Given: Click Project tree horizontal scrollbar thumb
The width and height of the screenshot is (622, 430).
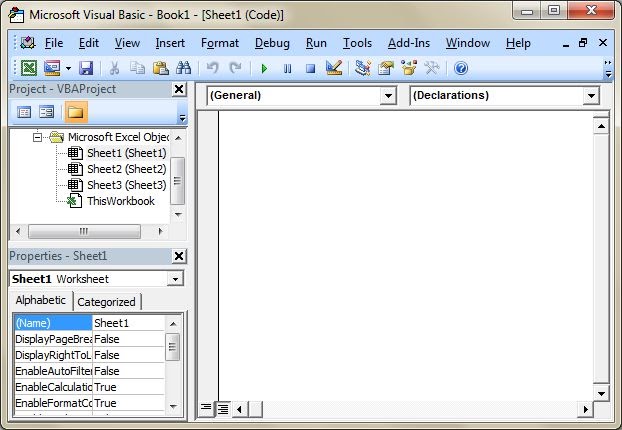Looking at the screenshot, I should click(84, 231).
